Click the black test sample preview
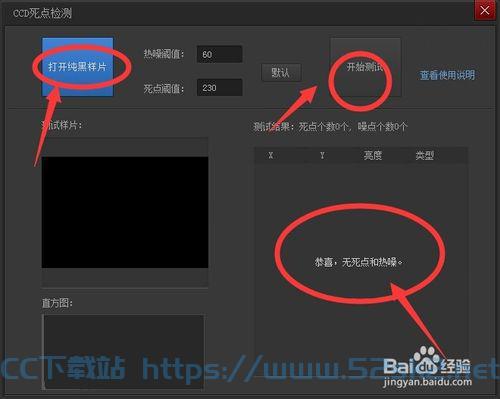 125,212
